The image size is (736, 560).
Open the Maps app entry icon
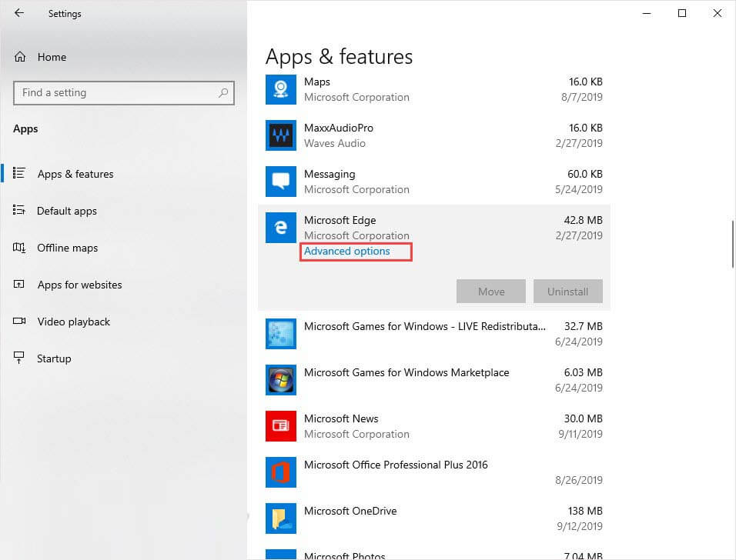280,89
